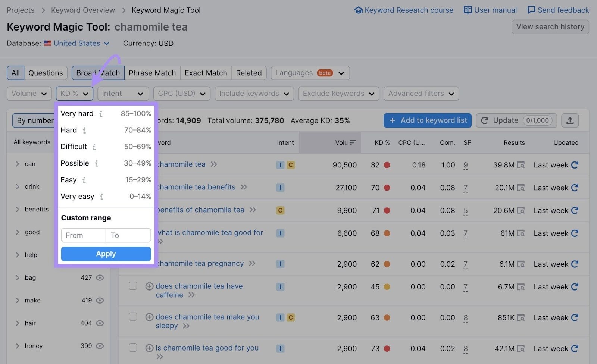Screen dimensions: 597x364
Task: Open the Intent filter dropdown
Action: pos(123,94)
